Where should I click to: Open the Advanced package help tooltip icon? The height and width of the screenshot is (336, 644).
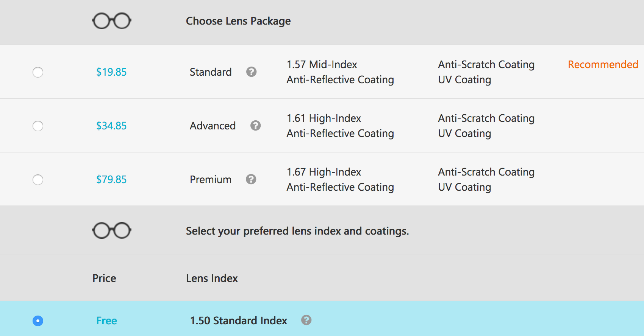(x=255, y=126)
